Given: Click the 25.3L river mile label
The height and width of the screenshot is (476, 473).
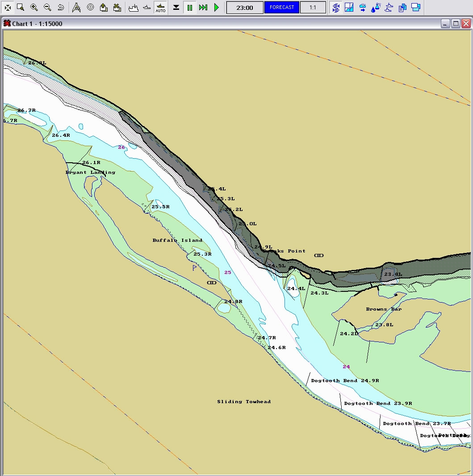Looking at the screenshot, I should (x=226, y=199).
